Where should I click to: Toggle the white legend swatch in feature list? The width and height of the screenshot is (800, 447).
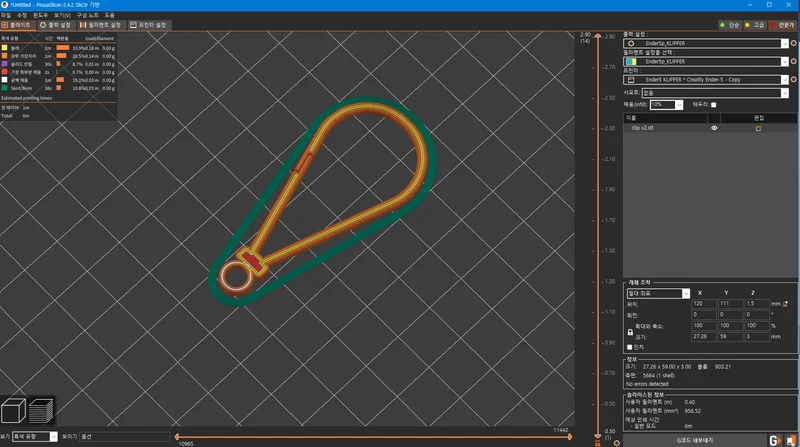pos(5,80)
